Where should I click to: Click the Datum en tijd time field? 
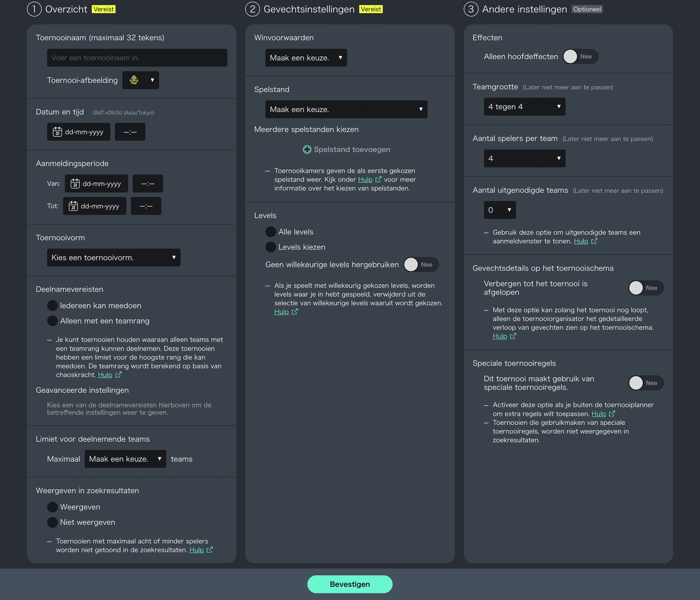point(130,132)
